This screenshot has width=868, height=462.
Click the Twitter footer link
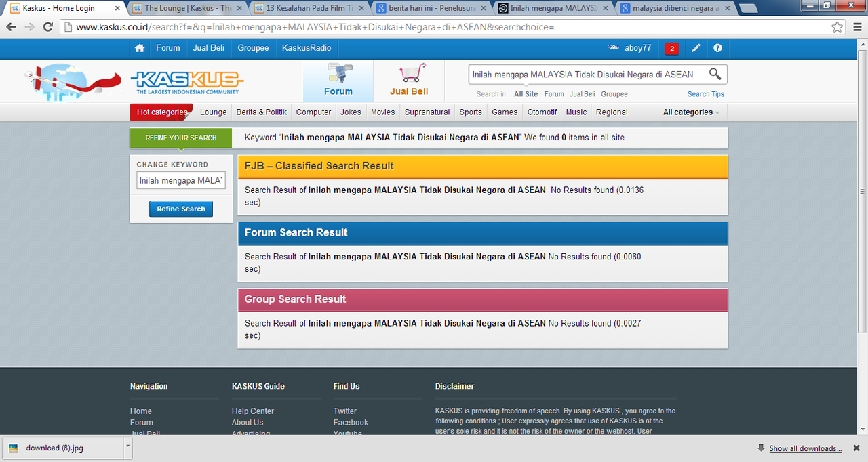click(x=345, y=411)
